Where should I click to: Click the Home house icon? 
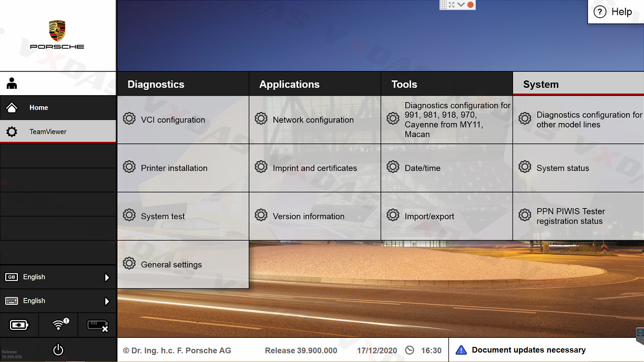point(12,108)
